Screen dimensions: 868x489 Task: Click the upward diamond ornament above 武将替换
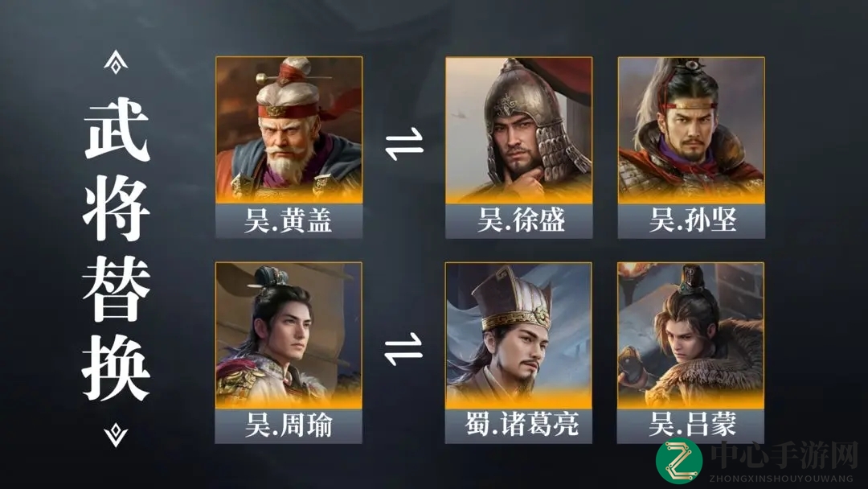tap(116, 61)
